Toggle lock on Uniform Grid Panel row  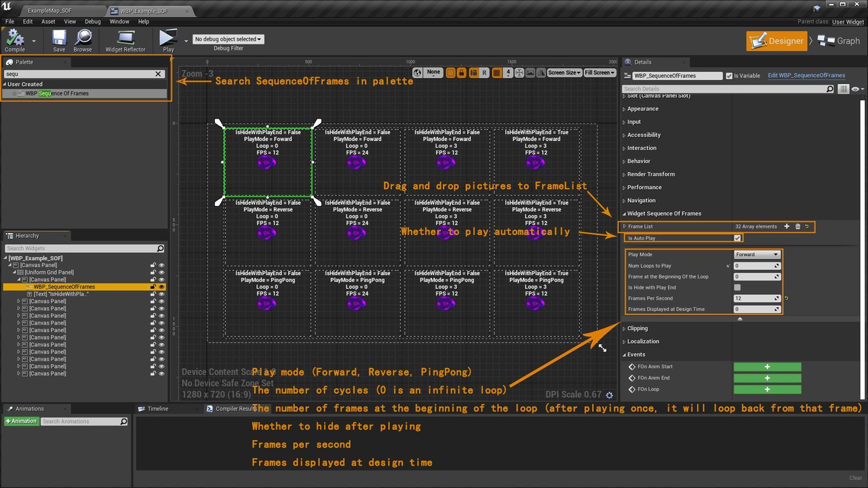(153, 272)
